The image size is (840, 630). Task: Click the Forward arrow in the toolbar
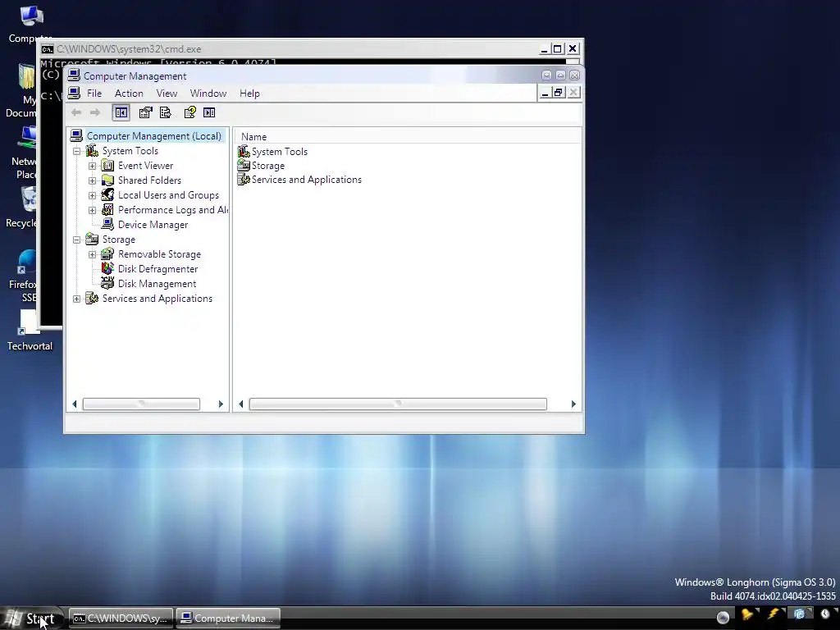pyautogui.click(x=95, y=112)
